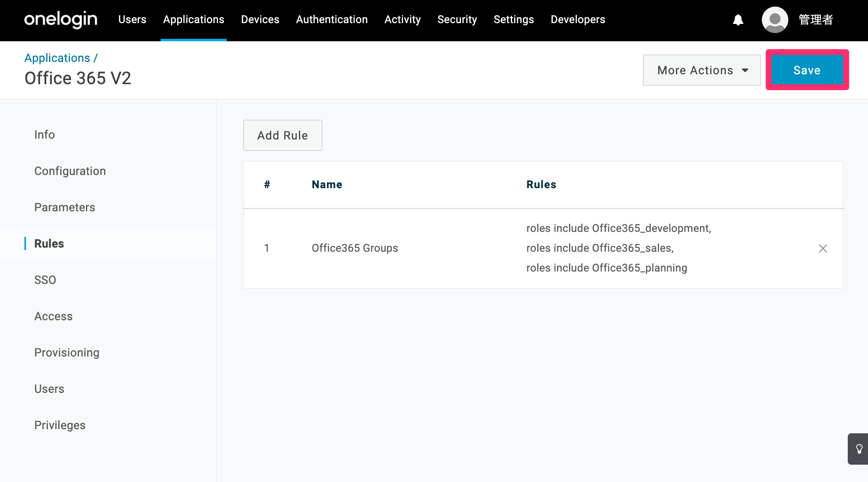Open the Settings menu
Viewport: 868px width, 482px height.
click(x=514, y=19)
